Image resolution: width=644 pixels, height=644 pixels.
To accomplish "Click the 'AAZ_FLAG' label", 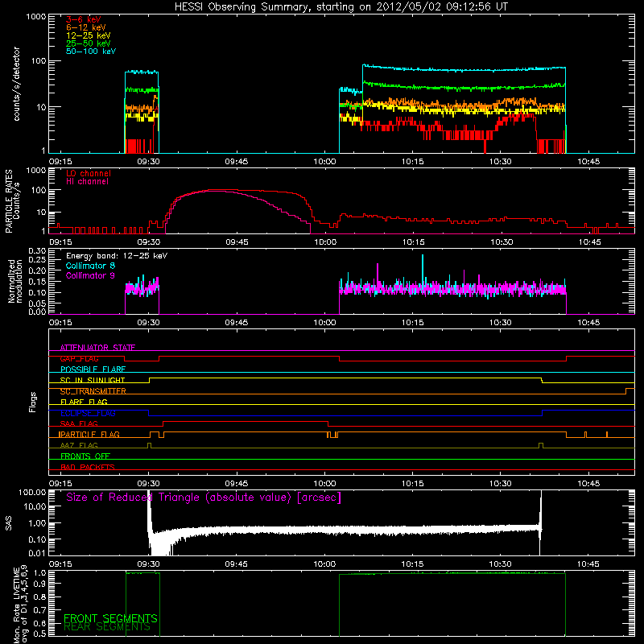I will [79, 446].
